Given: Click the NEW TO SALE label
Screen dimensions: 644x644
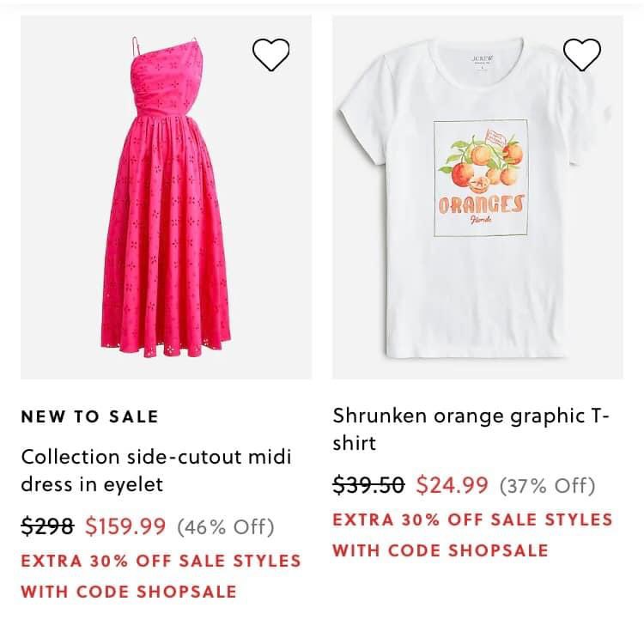Looking at the screenshot, I should click(89, 417).
